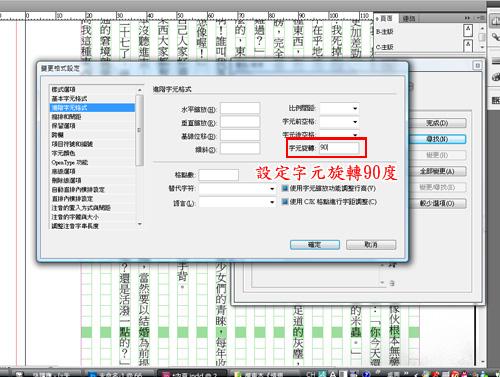Screen dimensions: 500x377
Task: Click the B-主版 page thumbnail
Action: coord(468,31)
